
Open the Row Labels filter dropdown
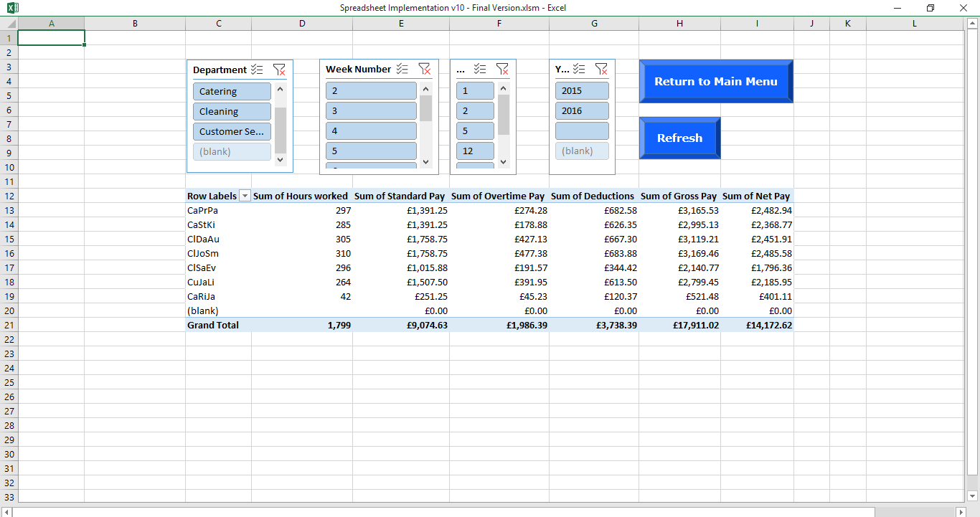coord(244,196)
